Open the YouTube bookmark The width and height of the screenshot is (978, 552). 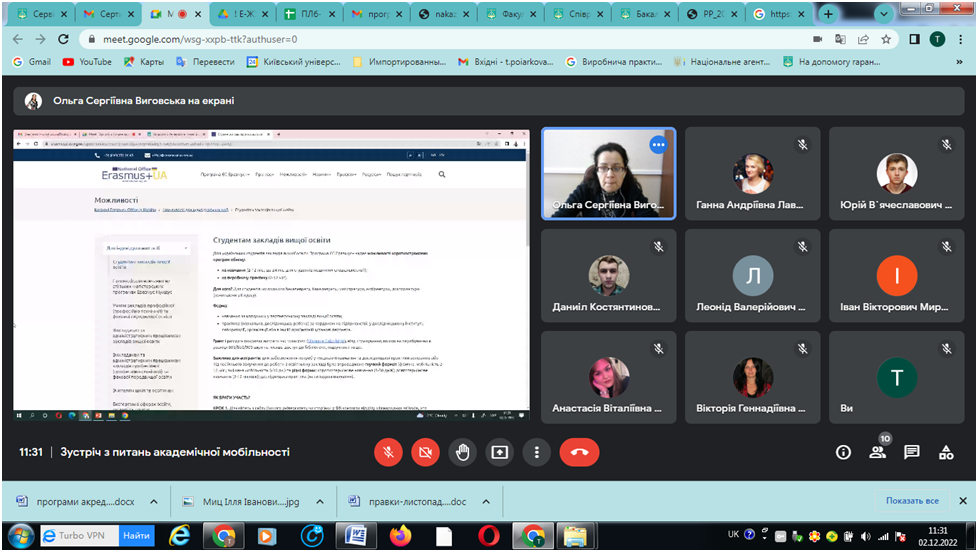click(x=87, y=61)
